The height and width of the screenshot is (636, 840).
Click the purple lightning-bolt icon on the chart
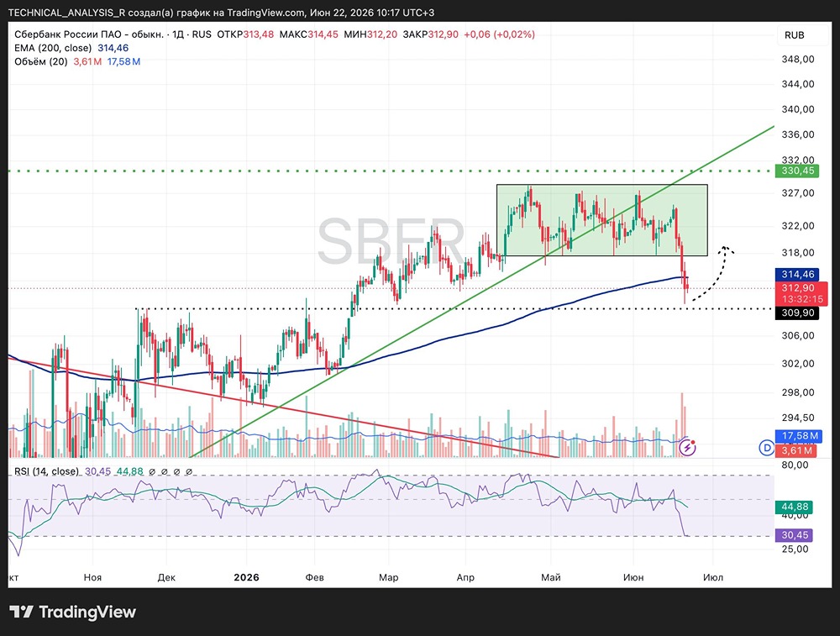click(687, 447)
